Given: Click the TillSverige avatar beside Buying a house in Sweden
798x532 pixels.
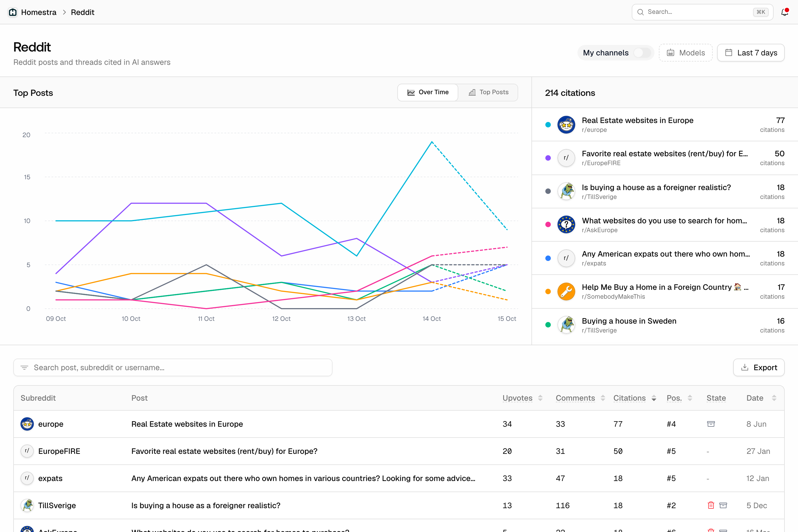Looking at the screenshot, I should [x=566, y=325].
